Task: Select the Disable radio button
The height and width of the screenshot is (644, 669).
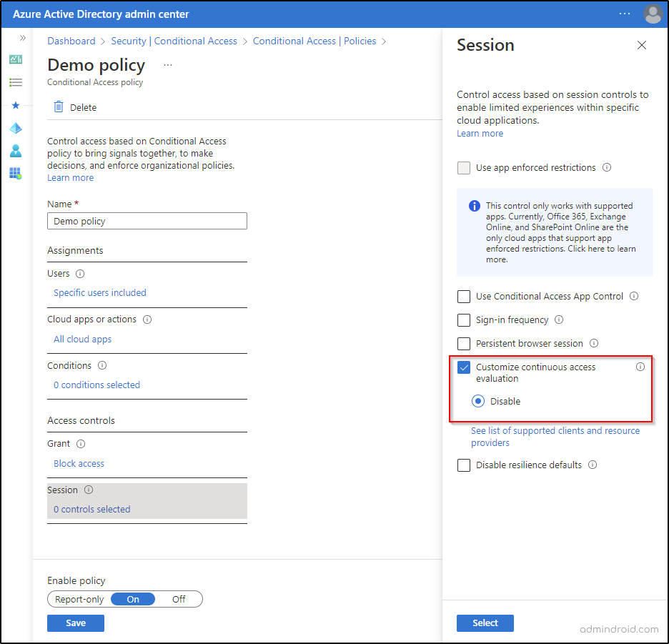Action: pyautogui.click(x=478, y=401)
